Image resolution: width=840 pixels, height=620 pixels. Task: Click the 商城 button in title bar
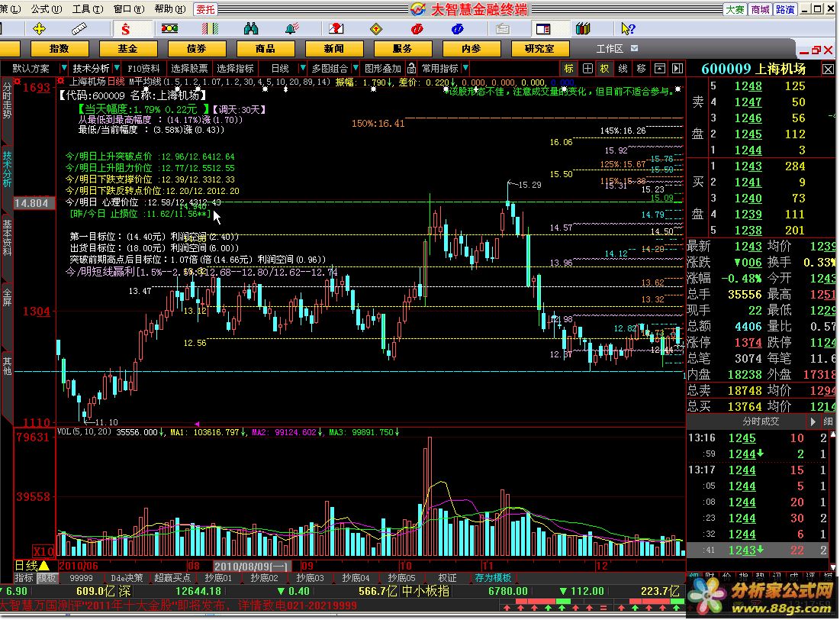[x=760, y=10]
